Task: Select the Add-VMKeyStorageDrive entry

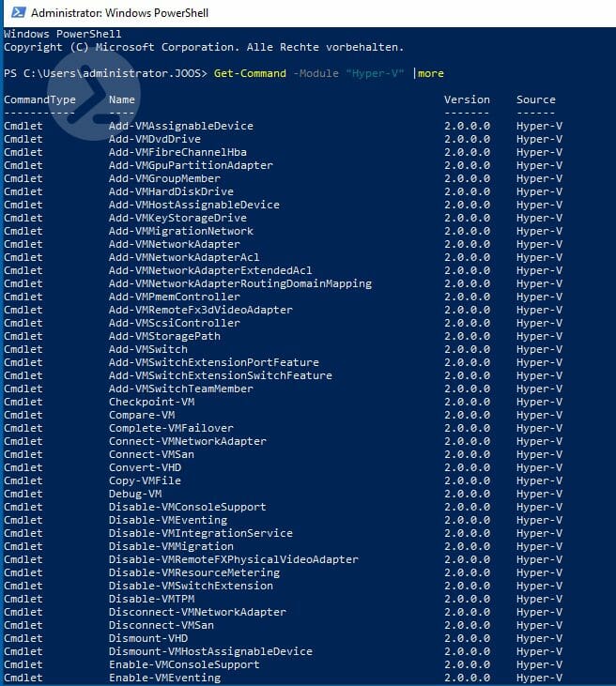Action: pyautogui.click(x=177, y=218)
